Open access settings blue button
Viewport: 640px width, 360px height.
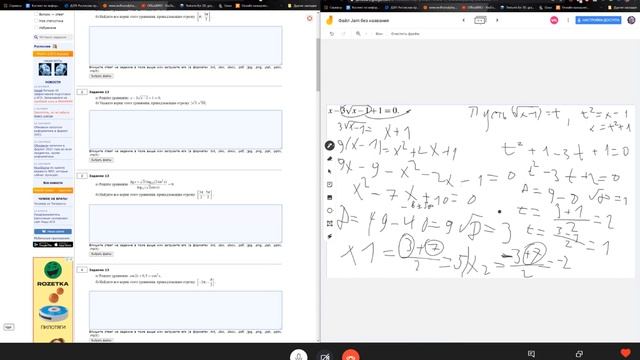click(x=598, y=20)
